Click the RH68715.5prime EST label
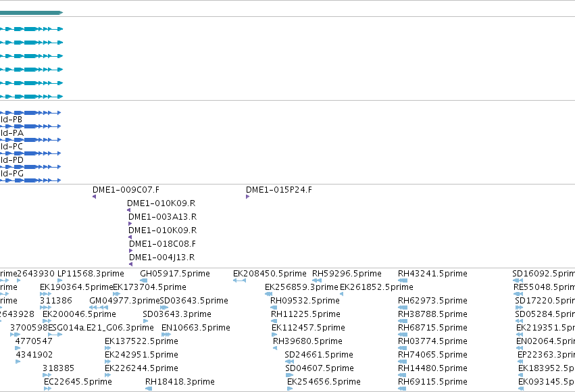 432,328
